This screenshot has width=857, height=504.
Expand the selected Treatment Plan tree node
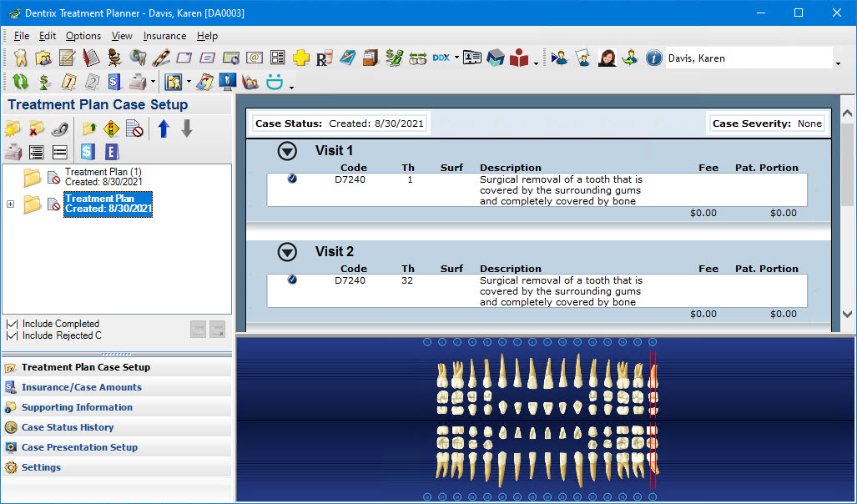point(11,204)
